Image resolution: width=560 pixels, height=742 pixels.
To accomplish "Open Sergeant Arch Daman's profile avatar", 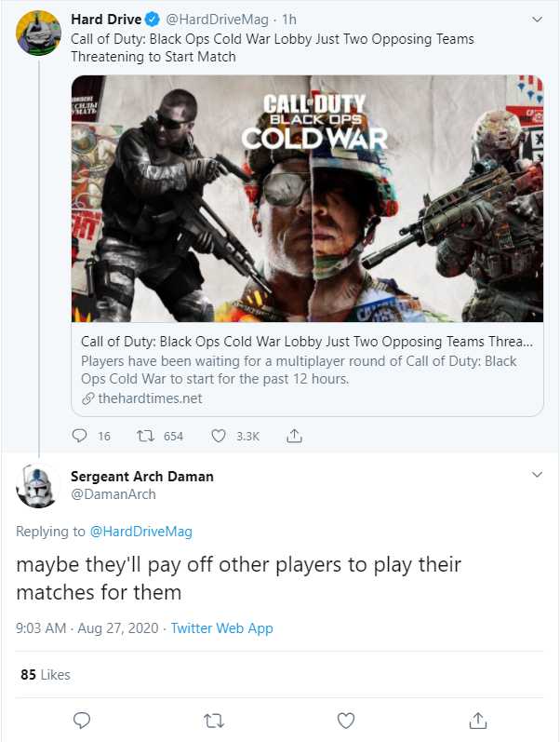I will click(39, 484).
